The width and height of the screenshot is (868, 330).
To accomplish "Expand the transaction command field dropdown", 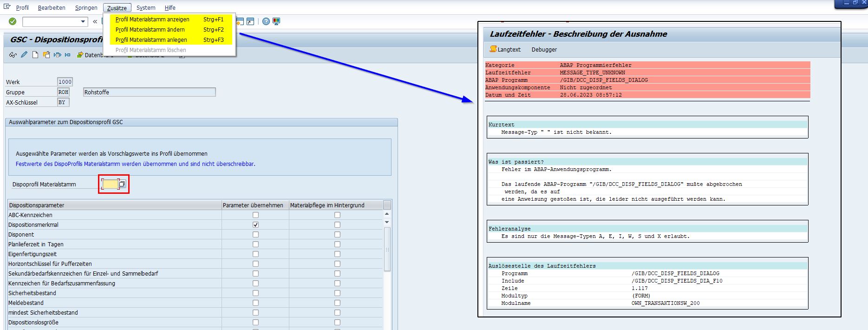I will coord(83,21).
